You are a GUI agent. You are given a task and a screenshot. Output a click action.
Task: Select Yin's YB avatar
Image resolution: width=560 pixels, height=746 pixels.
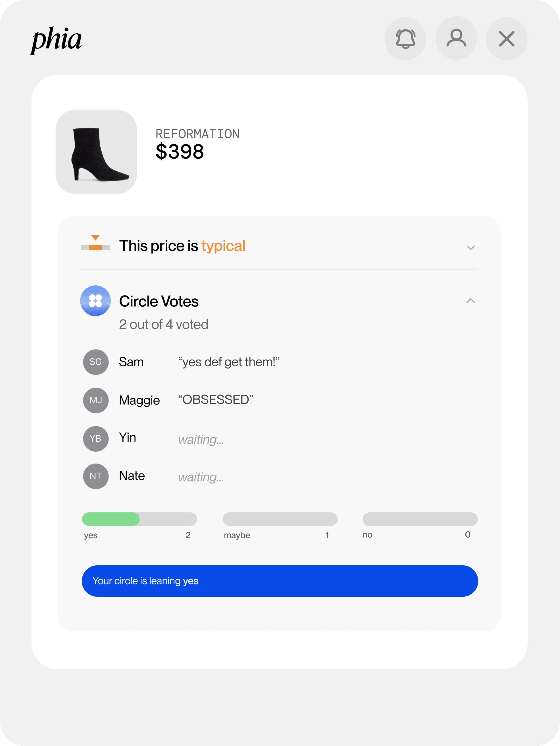coord(96,439)
